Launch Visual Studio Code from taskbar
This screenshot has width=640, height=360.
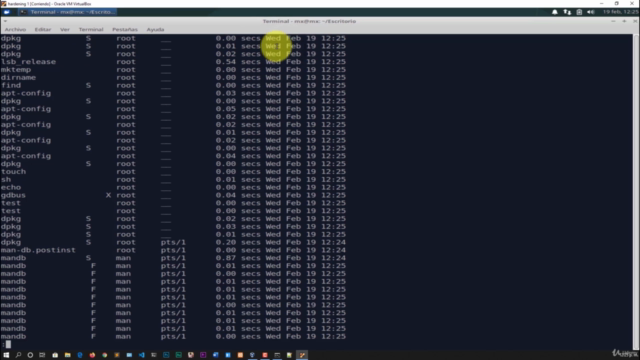coord(142,355)
